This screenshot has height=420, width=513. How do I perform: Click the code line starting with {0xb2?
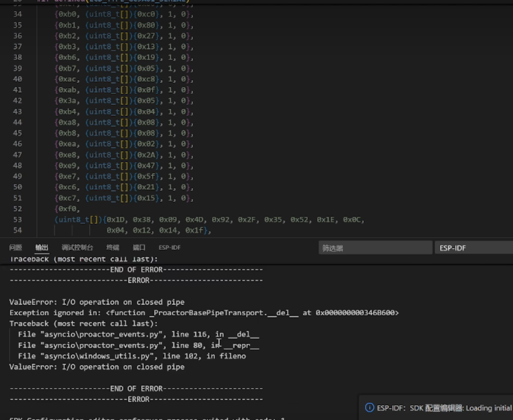click(124, 36)
